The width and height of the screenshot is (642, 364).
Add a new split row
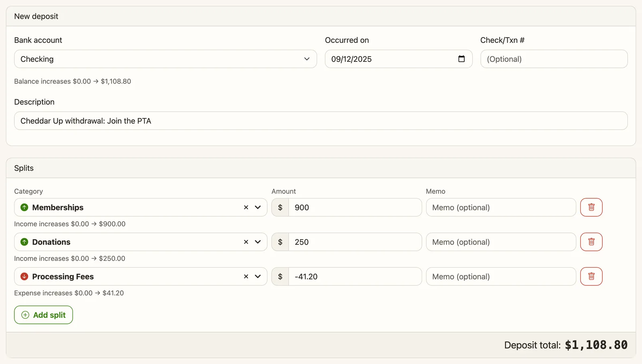43,315
